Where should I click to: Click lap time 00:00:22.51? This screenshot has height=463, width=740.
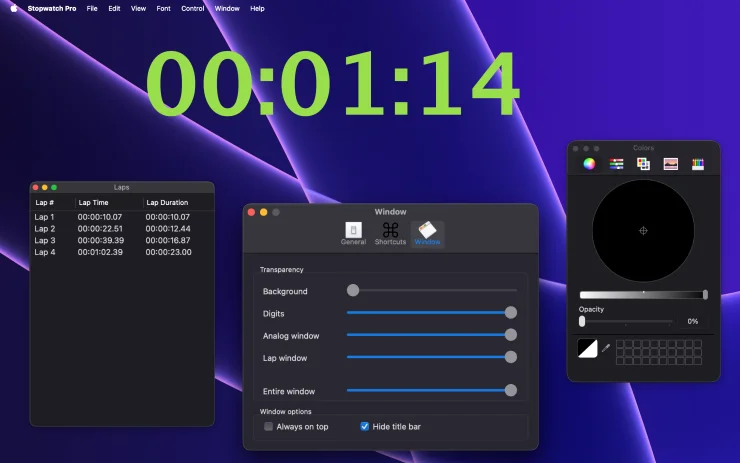(100, 229)
